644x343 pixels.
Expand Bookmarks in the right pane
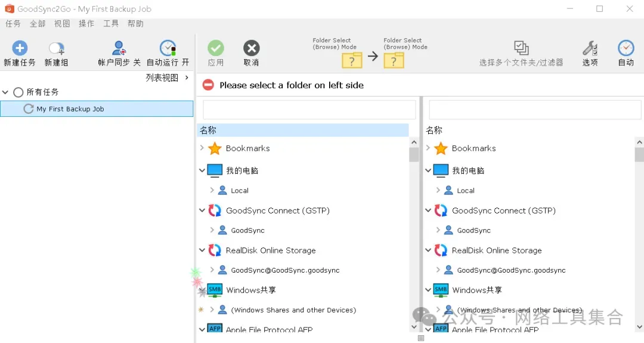[x=428, y=147]
